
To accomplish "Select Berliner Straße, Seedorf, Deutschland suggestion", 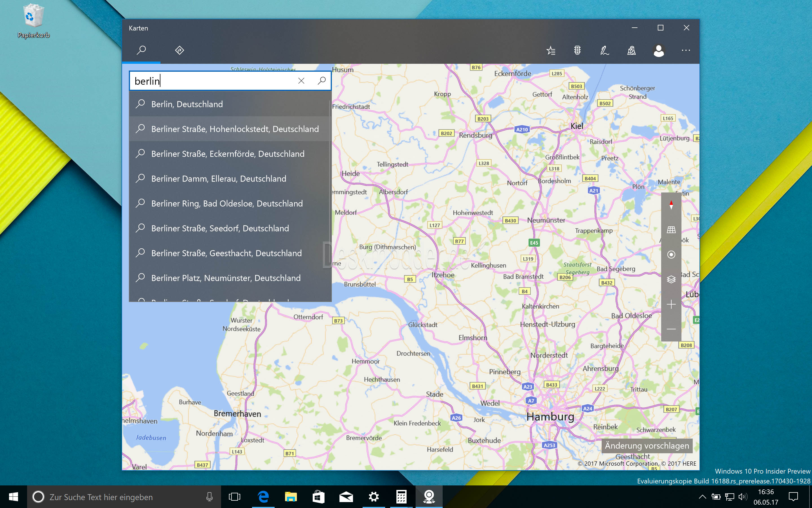I will coord(230,229).
